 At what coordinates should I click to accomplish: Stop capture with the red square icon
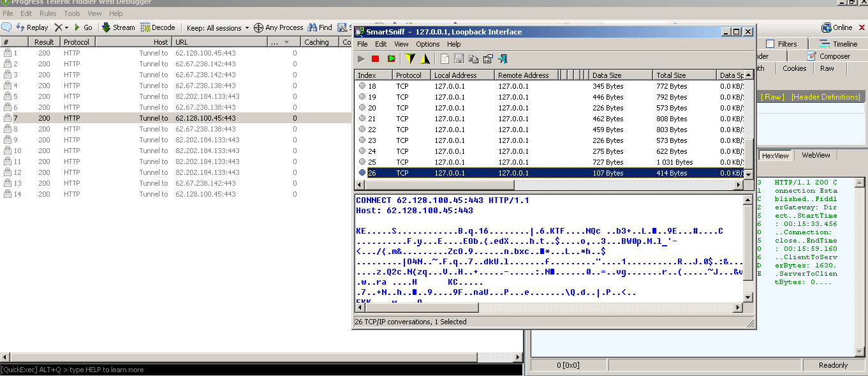[375, 59]
